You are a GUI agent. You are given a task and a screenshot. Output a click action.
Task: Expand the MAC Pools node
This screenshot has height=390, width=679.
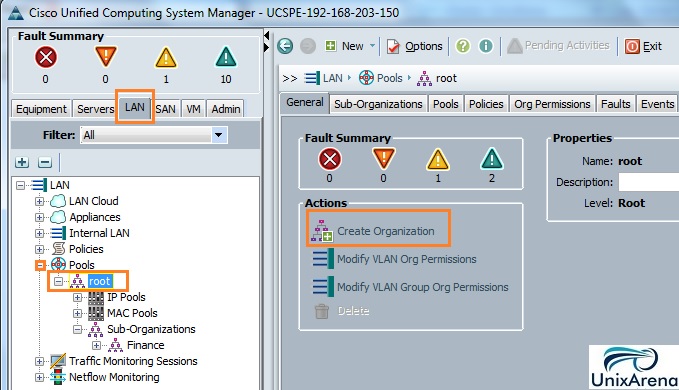click(x=78, y=313)
